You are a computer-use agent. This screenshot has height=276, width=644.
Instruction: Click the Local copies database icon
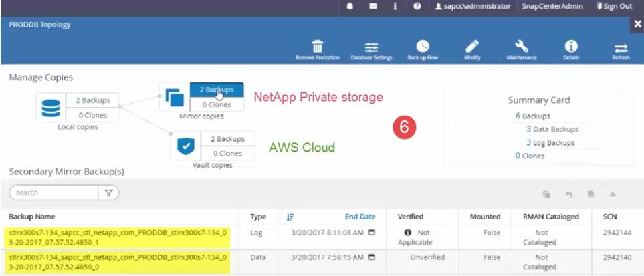[x=50, y=107]
